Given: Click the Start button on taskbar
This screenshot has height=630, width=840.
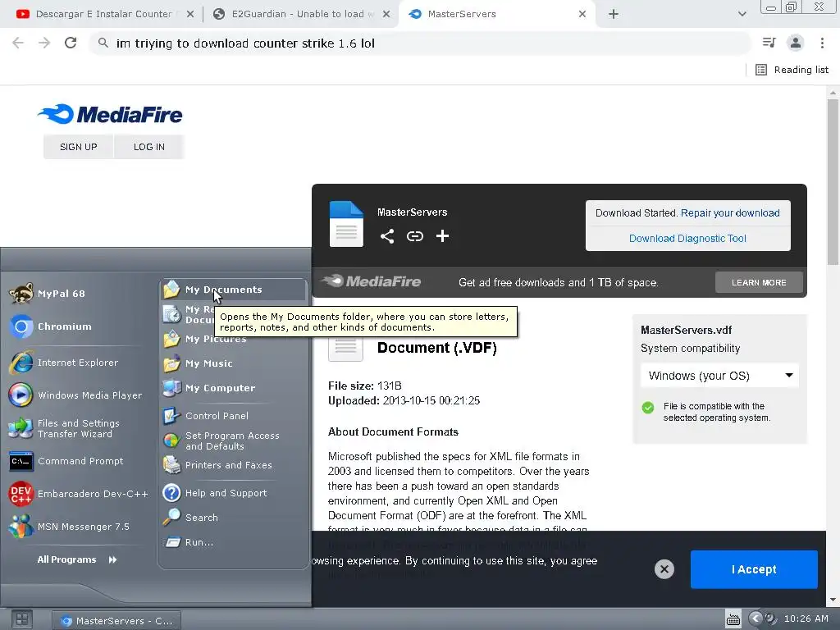Looking at the screenshot, I should tap(22, 620).
